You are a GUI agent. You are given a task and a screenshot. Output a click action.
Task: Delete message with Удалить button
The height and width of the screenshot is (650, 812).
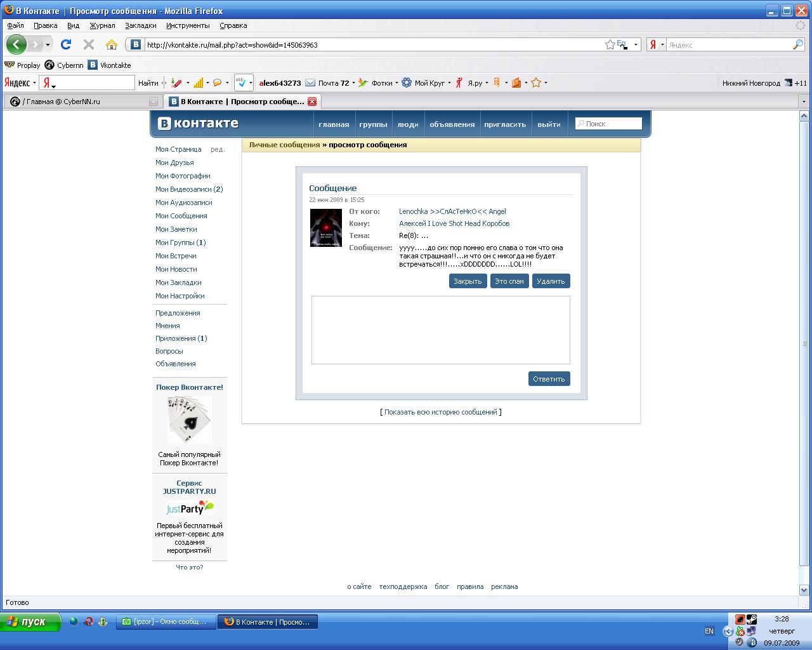pos(551,281)
